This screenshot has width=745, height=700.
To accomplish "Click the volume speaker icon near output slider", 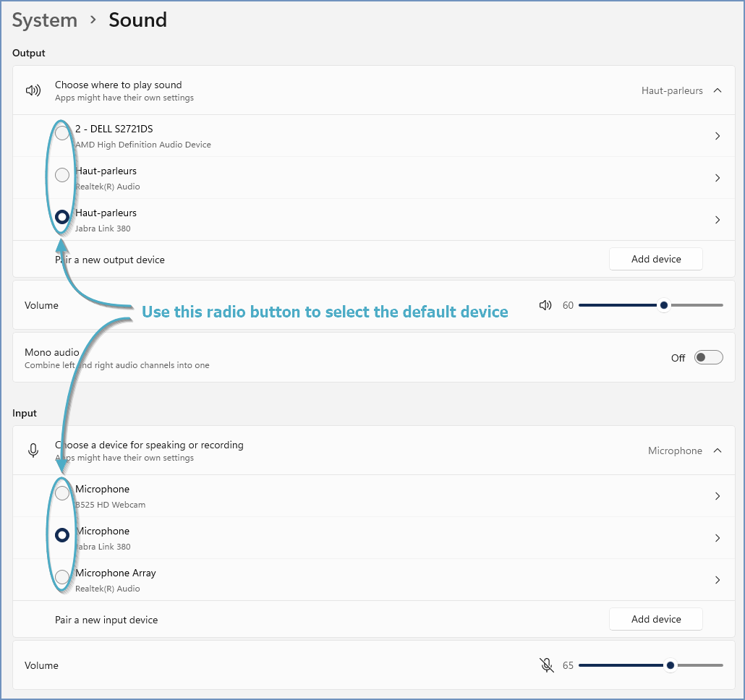I will [x=545, y=305].
